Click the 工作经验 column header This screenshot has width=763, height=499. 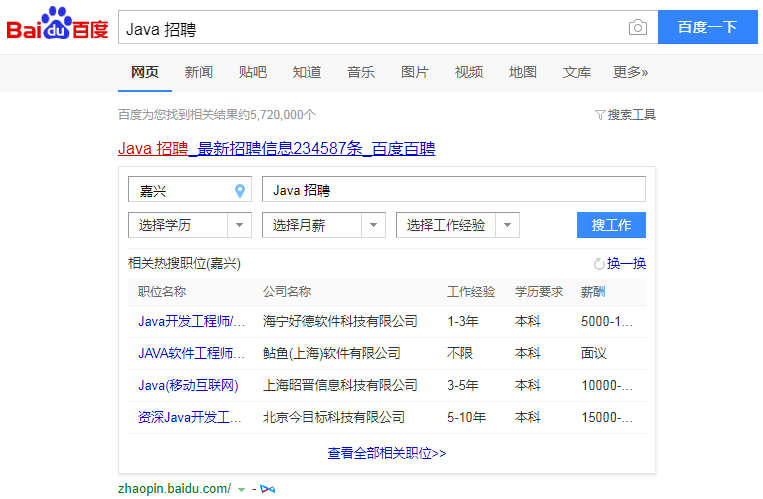[x=471, y=292]
